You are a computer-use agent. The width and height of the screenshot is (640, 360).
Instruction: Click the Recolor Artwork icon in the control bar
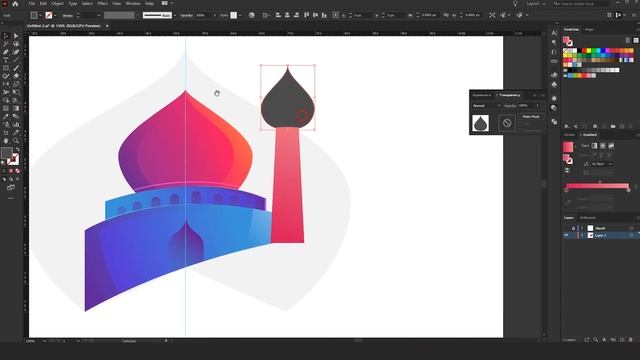(x=251, y=15)
